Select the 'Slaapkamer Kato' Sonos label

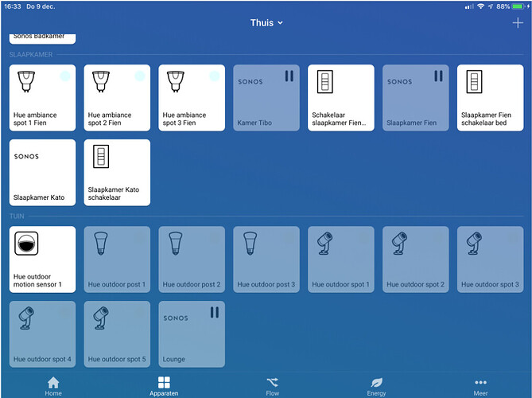coord(39,197)
